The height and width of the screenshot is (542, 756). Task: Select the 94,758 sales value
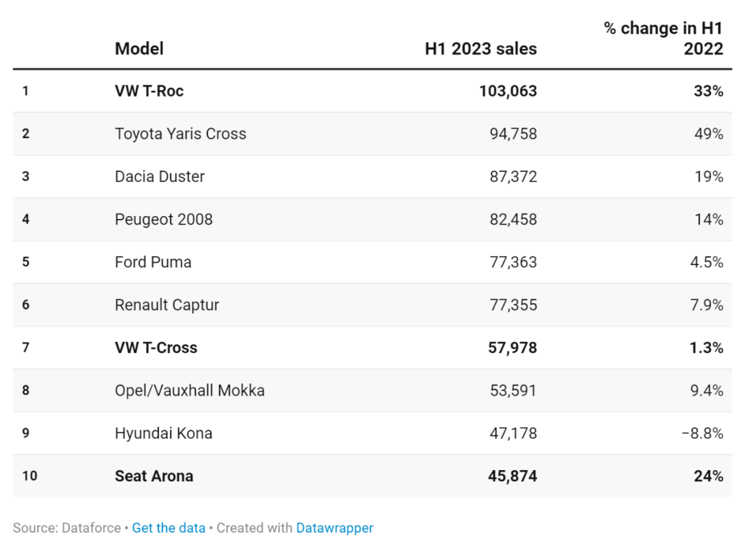coord(513,134)
